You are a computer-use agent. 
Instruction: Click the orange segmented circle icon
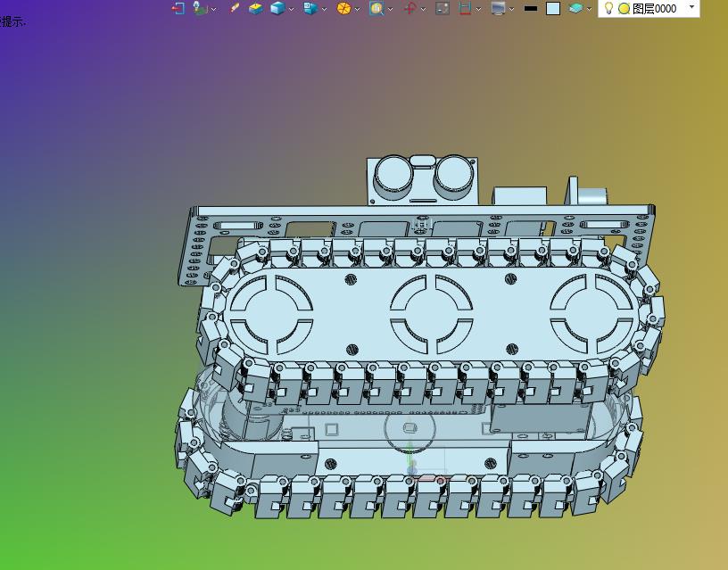point(343,8)
